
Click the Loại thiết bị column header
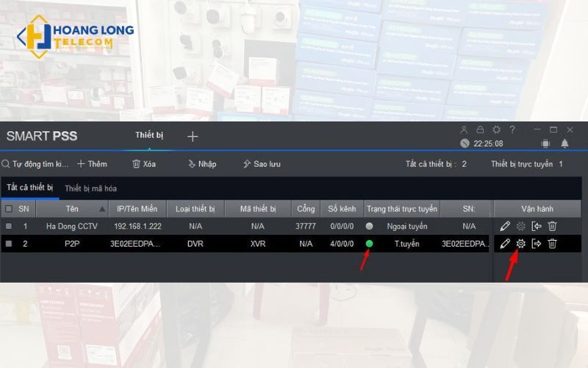[x=196, y=209]
